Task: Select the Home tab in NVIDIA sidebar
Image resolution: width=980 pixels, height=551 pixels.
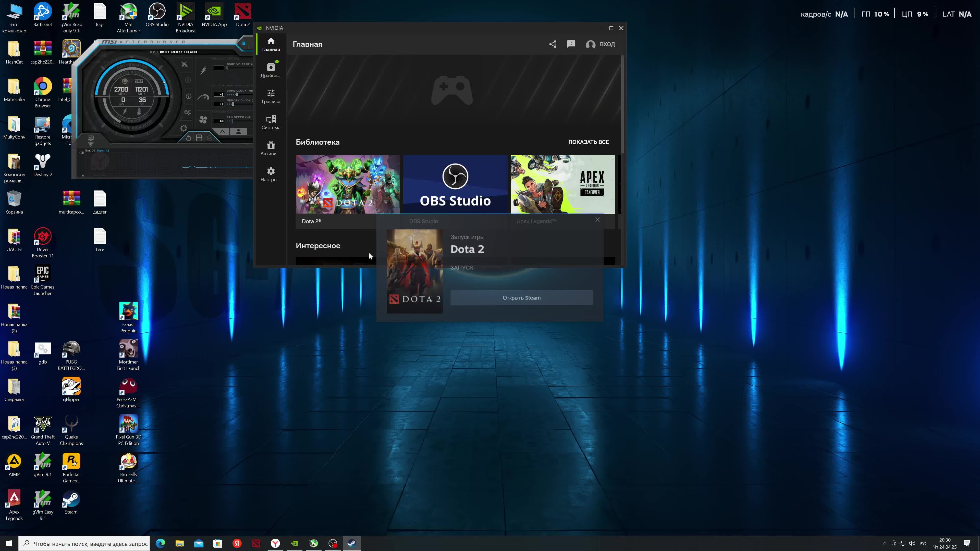Action: click(x=271, y=44)
